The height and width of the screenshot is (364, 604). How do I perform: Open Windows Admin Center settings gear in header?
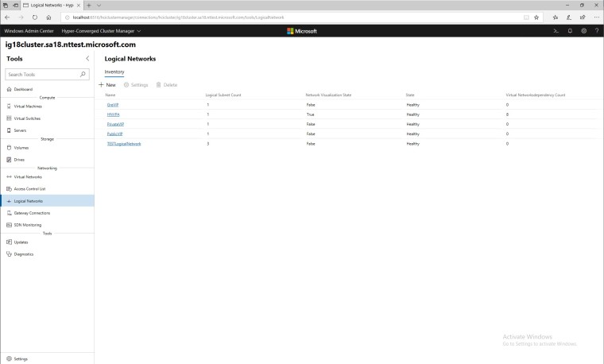[584, 31]
